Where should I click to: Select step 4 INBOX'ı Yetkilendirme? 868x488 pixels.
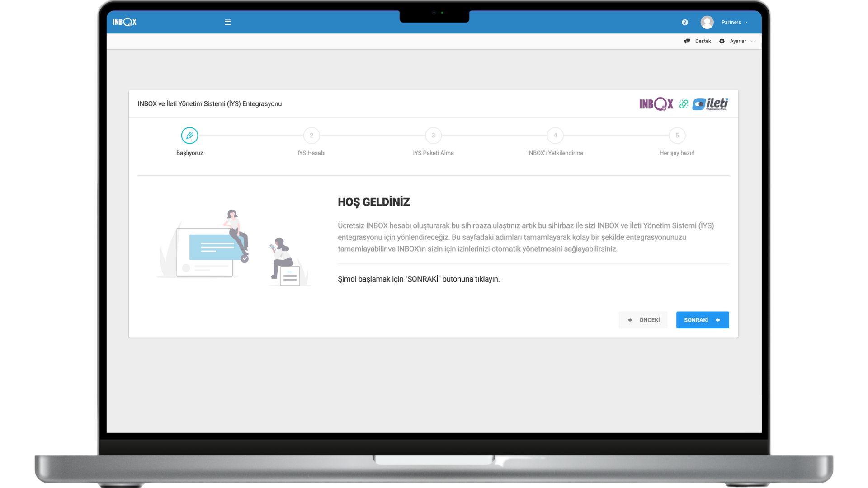[555, 136]
